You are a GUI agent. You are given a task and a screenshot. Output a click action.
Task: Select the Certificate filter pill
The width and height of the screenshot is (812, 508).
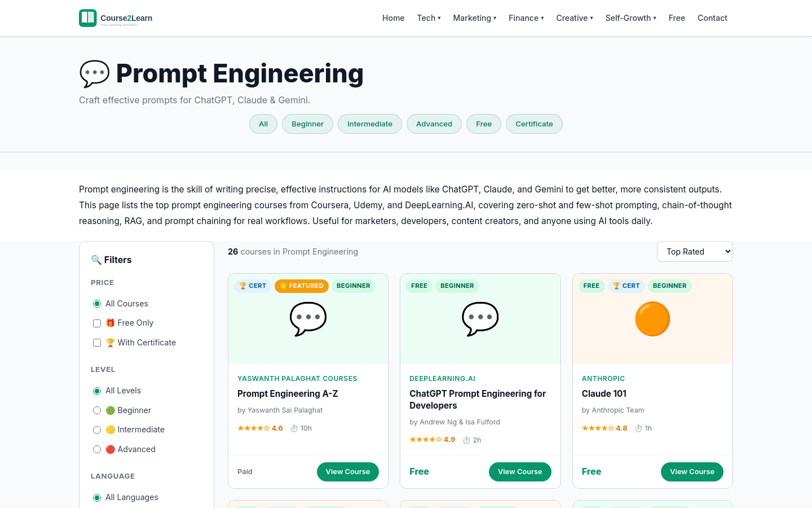(534, 124)
